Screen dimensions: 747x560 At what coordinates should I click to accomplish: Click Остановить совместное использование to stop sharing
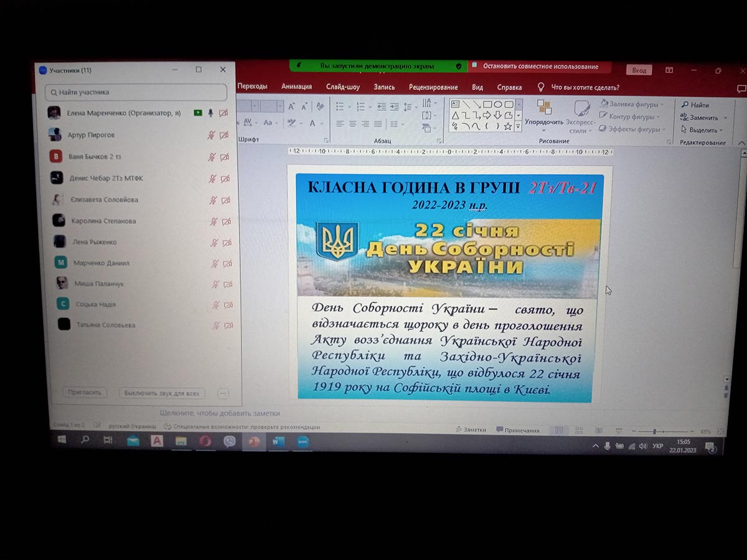(540, 67)
